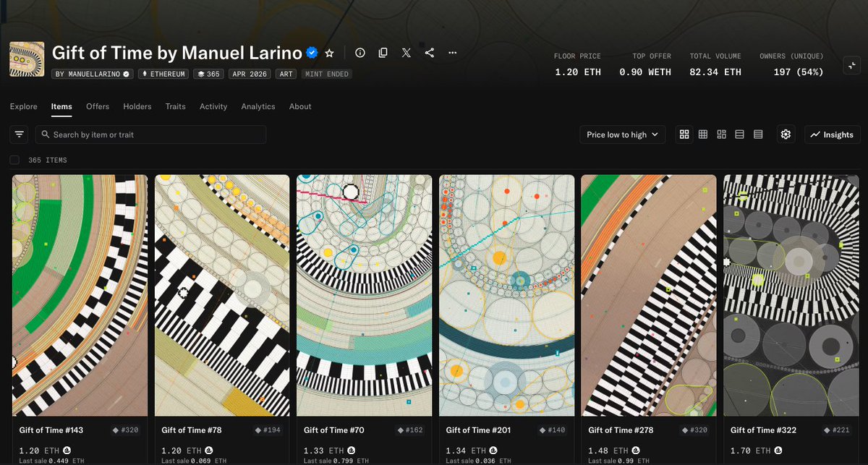Click the 365 items count tag

coord(208,74)
